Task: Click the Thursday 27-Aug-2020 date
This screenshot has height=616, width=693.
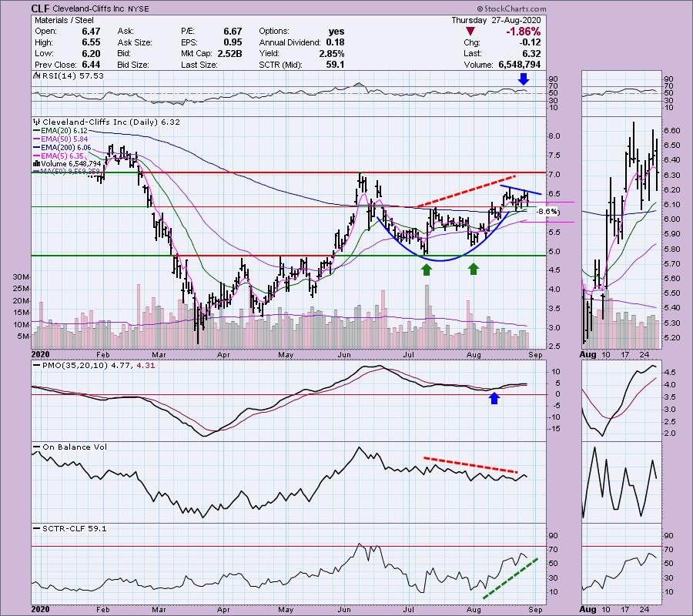Action: 496,20
